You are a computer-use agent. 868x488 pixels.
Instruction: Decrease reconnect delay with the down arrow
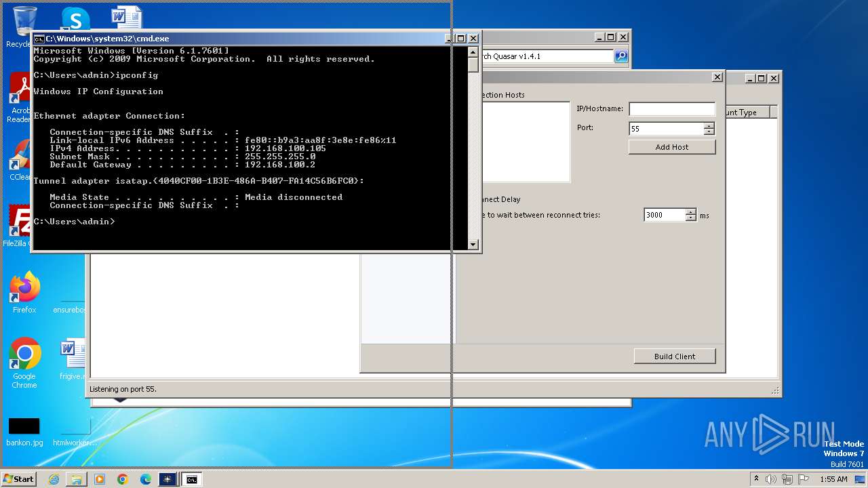point(690,218)
